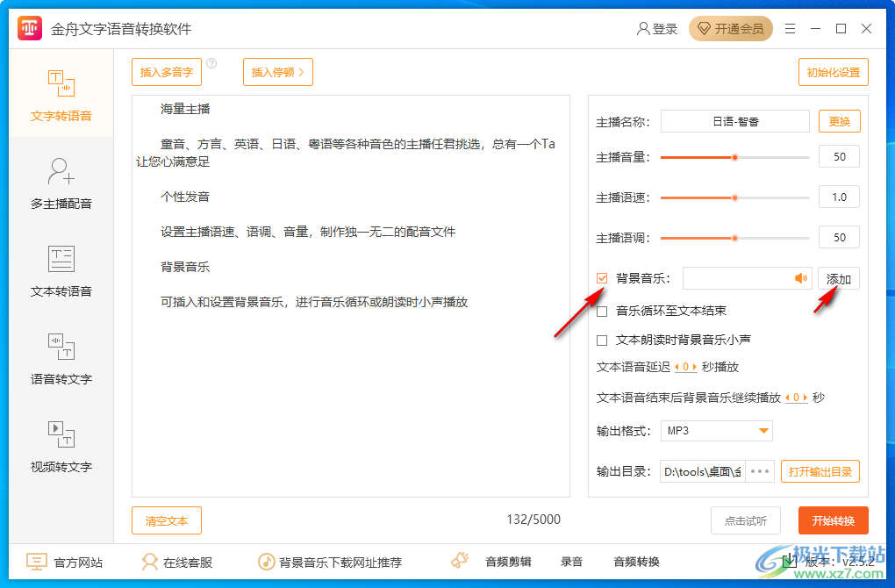895x588 pixels.
Task: Open the 语音转文字 tool
Action: [61, 356]
